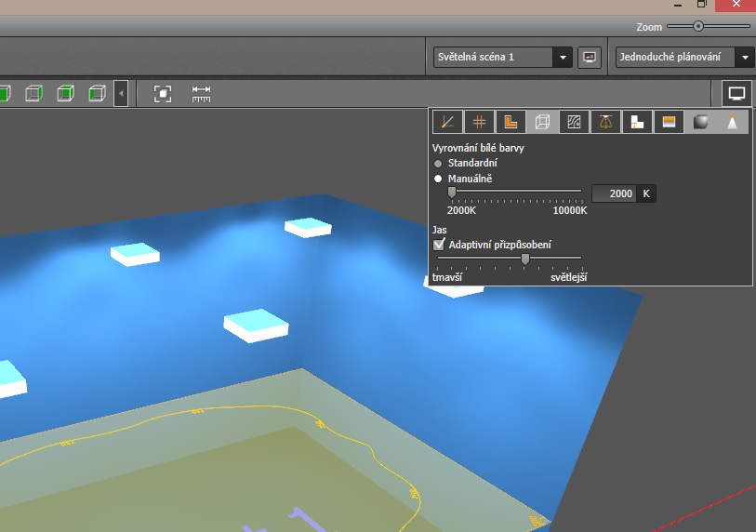Click the false colors gradient icon

pos(669,122)
